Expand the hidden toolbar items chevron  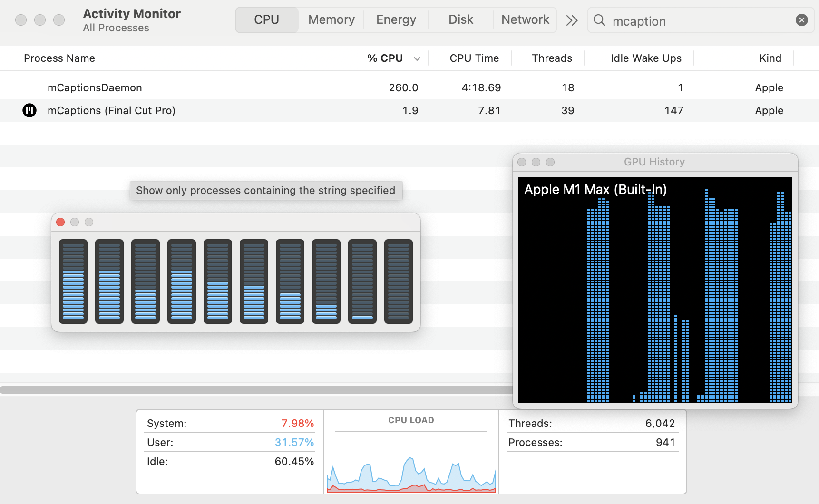click(572, 20)
